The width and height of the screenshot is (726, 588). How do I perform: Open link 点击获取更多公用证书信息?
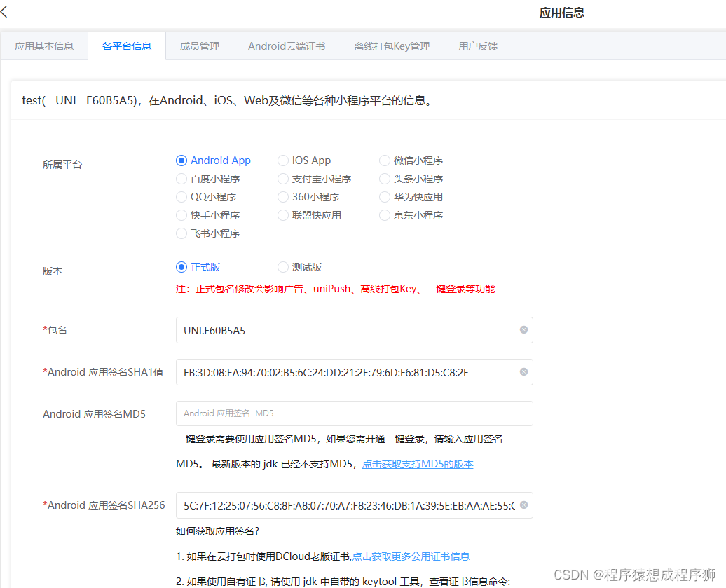411,556
